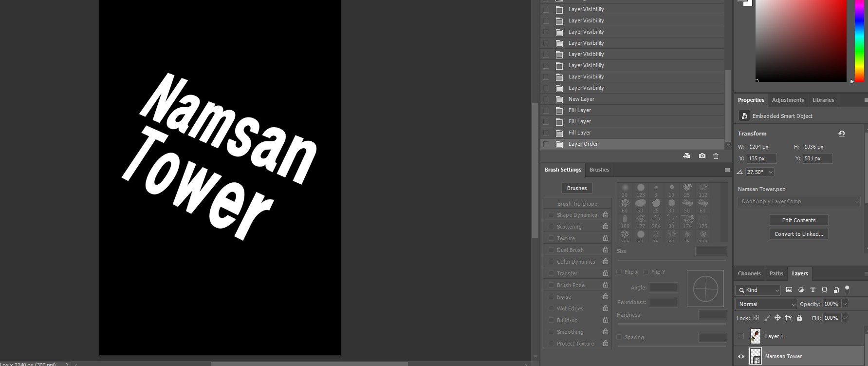Reset the transform in Properties panel
868x366 pixels.
pyautogui.click(x=841, y=133)
